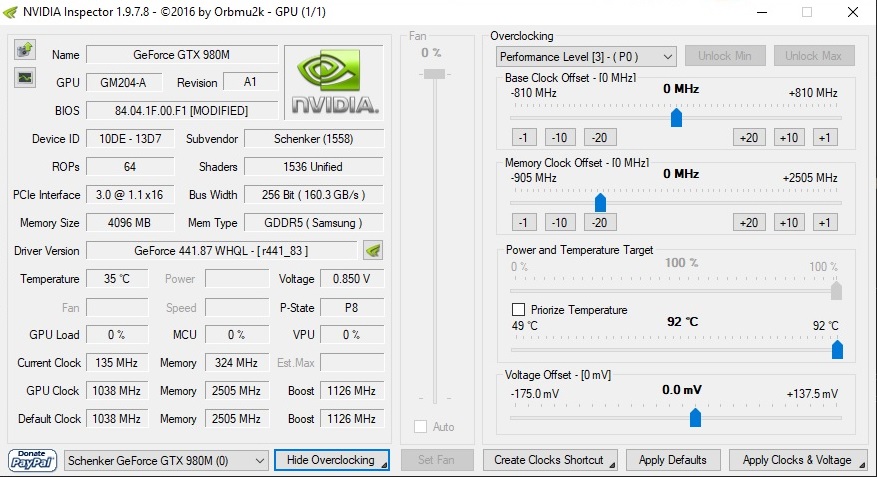Viewport: 877px width, 477px height.
Task: Enable the Auto fan checkbox
Action: 421,427
